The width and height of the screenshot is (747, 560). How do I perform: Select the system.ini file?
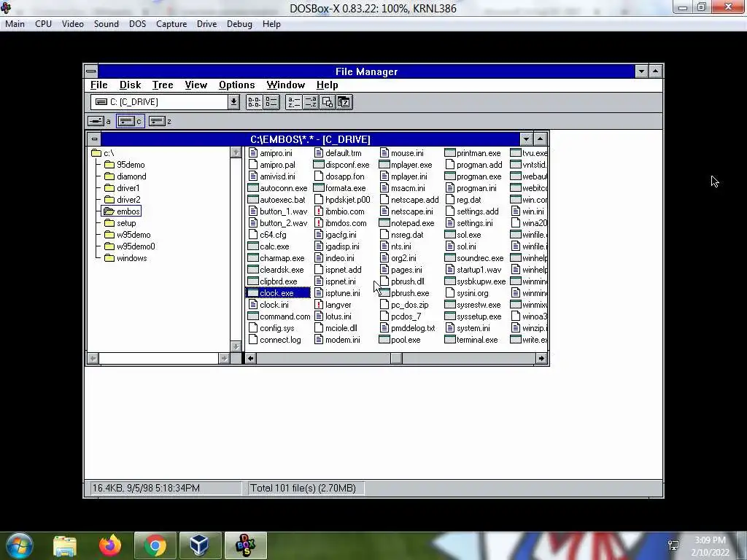point(468,328)
